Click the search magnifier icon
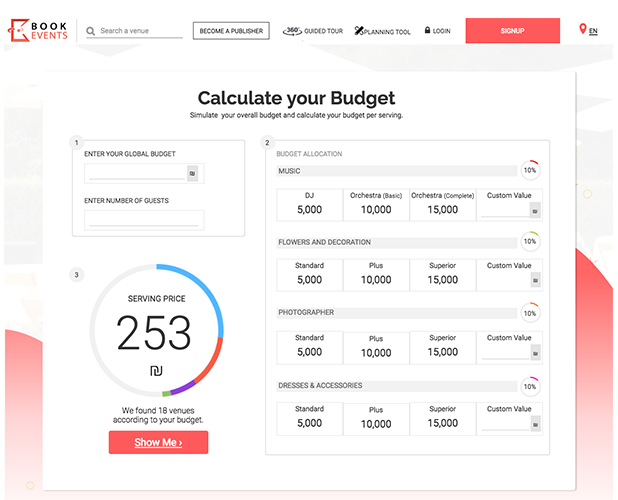Image resolution: width=618 pixels, height=500 pixels. (x=91, y=31)
